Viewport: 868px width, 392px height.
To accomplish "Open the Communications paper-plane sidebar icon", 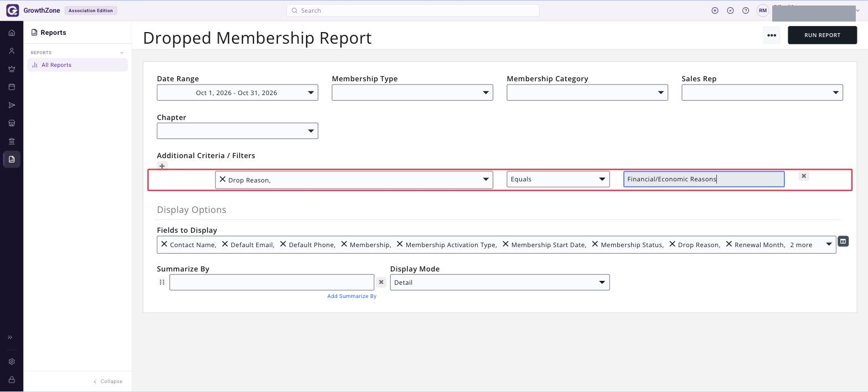I will [12, 105].
